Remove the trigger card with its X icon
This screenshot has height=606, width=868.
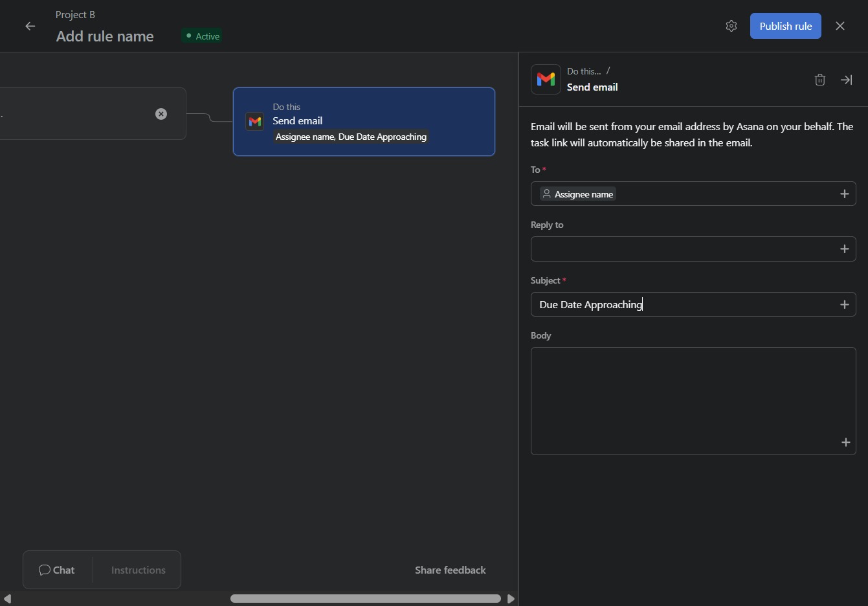[161, 114]
